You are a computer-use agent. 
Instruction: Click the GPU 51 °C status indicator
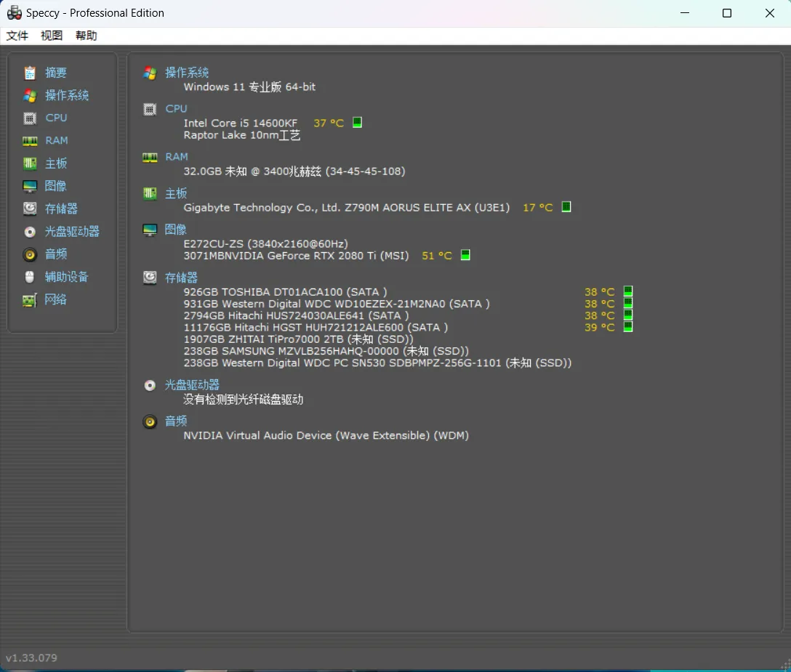(x=465, y=255)
